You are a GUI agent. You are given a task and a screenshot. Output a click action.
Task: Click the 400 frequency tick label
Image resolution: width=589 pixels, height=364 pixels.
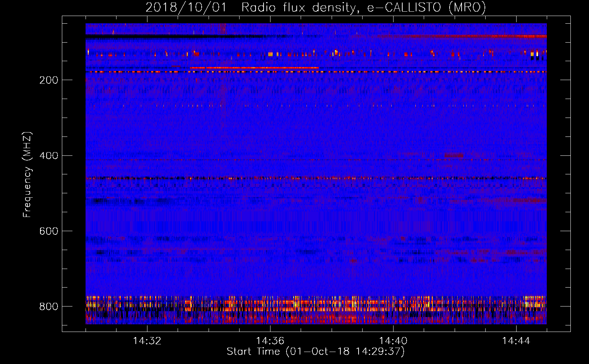[x=49, y=155]
